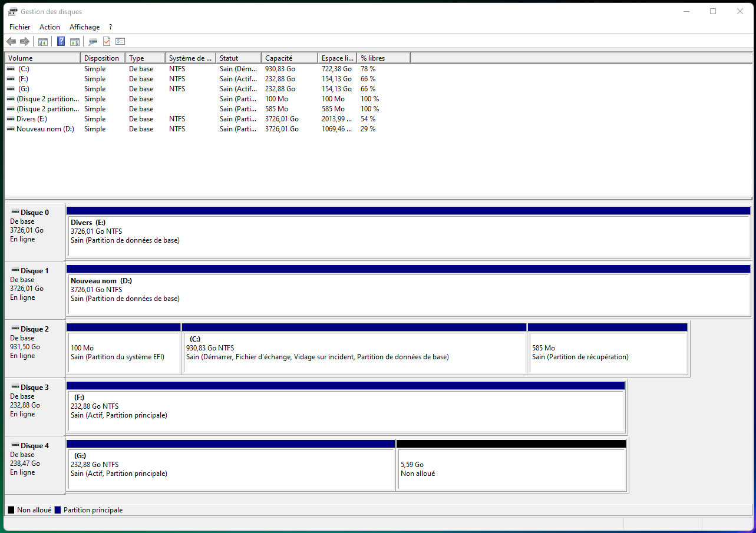Toggle the action pane toolbar icon
Screen dimensions: 756x533
tap(75, 42)
